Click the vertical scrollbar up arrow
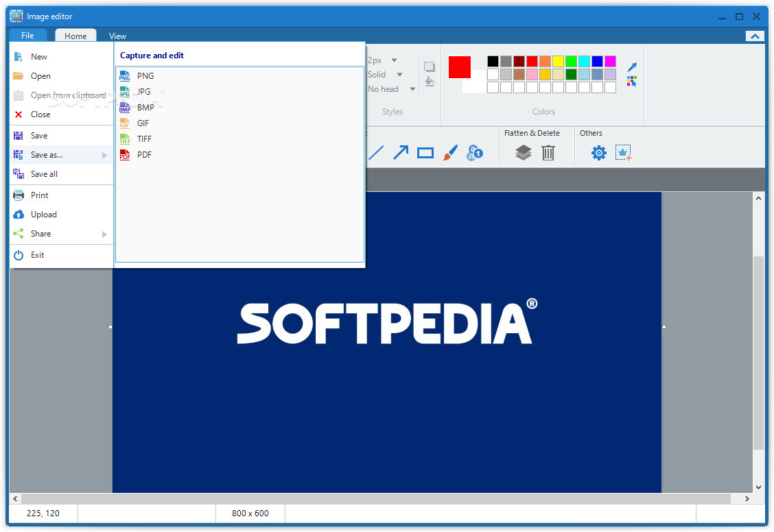This screenshot has width=774, height=532. click(759, 198)
